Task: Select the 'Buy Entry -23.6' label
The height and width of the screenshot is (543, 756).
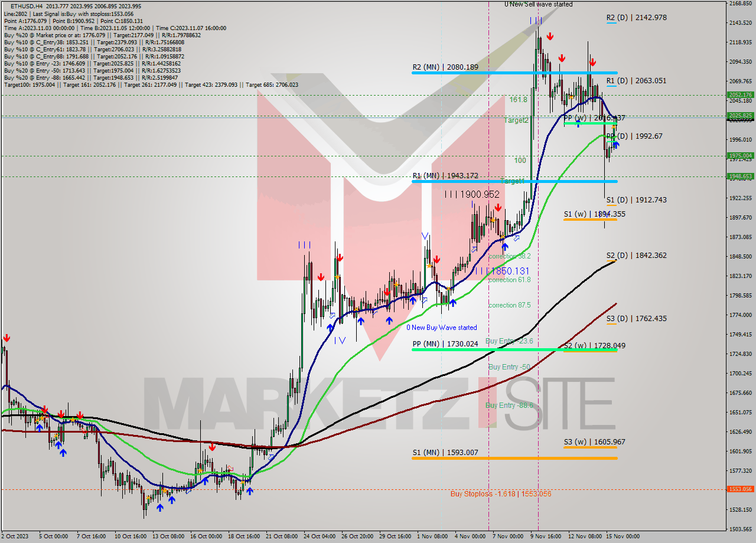Action: 509,341
